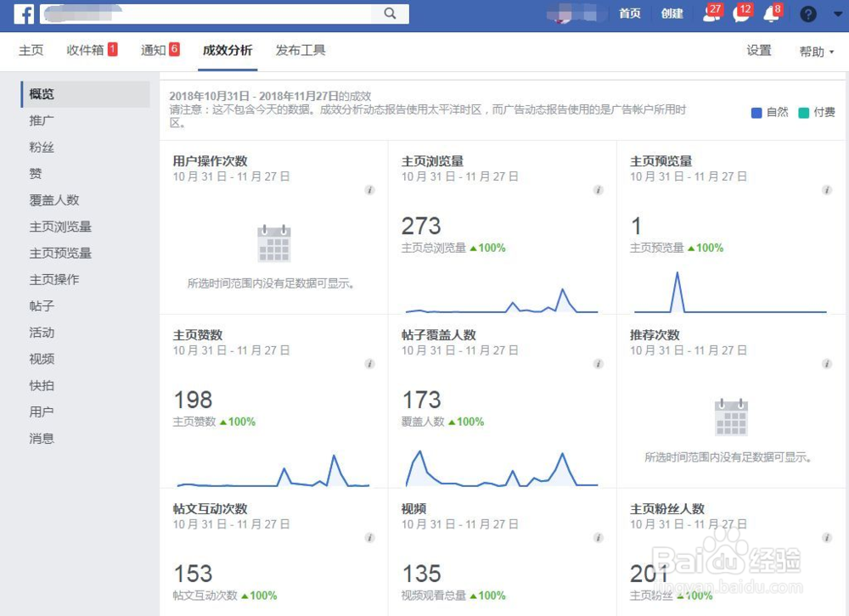This screenshot has width=849, height=616.
Task: Select 消息 in the sidebar
Action: coord(41,439)
